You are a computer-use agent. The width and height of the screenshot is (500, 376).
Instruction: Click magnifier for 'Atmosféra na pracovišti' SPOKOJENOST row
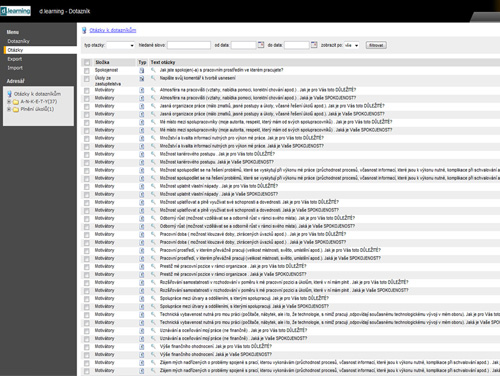(153, 98)
